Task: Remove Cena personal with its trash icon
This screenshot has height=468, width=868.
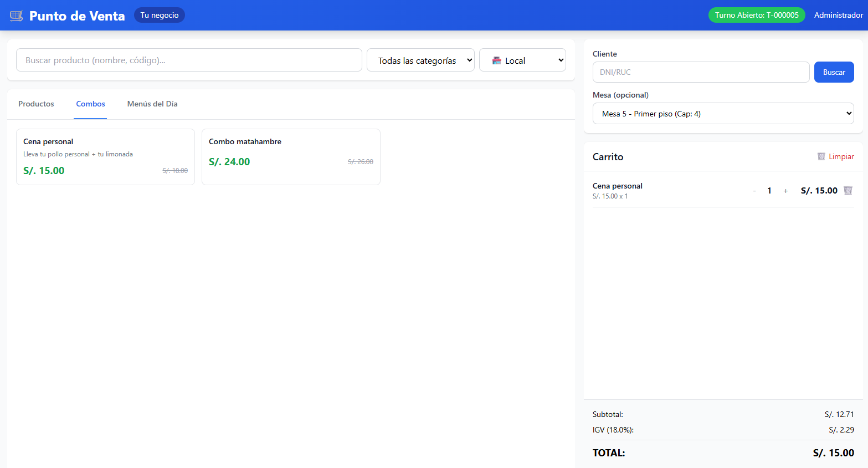Action: point(848,190)
